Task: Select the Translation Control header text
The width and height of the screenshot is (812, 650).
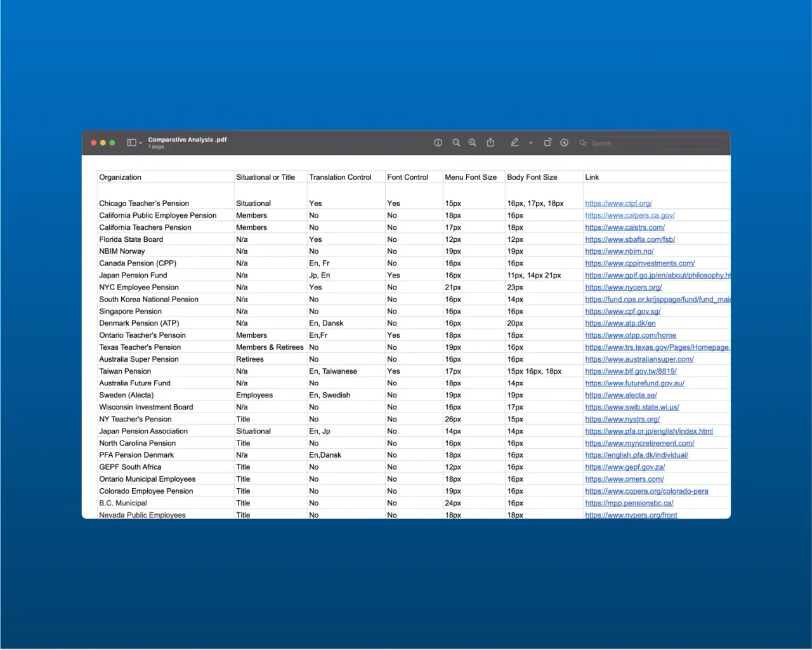Action: 340,178
